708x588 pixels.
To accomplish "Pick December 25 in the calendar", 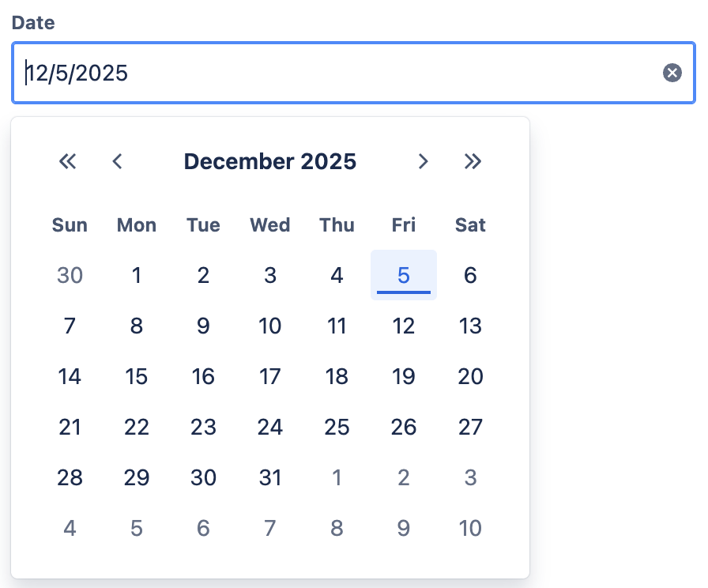I will click(x=337, y=427).
